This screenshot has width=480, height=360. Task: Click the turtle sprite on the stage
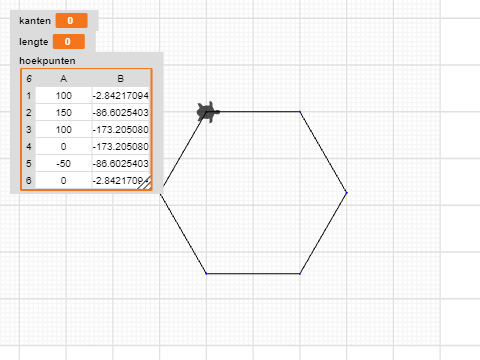click(x=208, y=112)
